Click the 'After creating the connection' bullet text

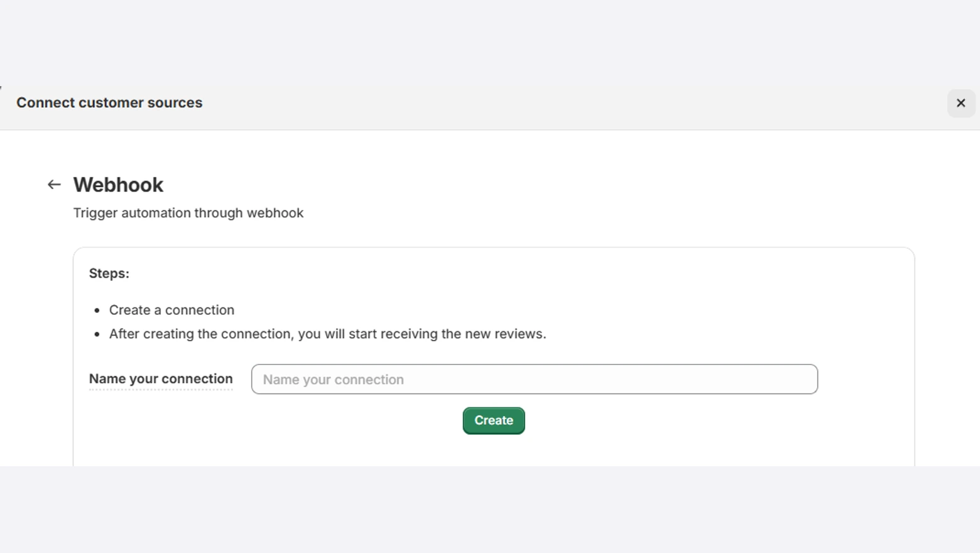click(x=328, y=334)
